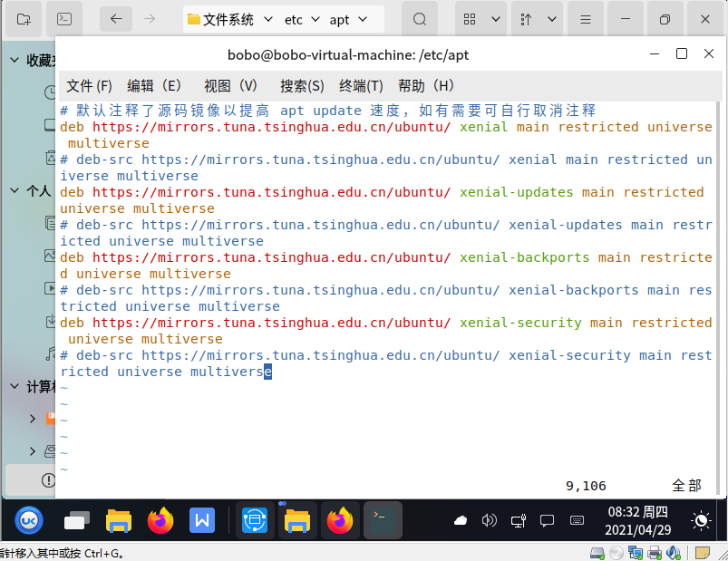Image resolution: width=728 pixels, height=561 pixels.
Task: Open network settings in tray
Action: tap(519, 520)
